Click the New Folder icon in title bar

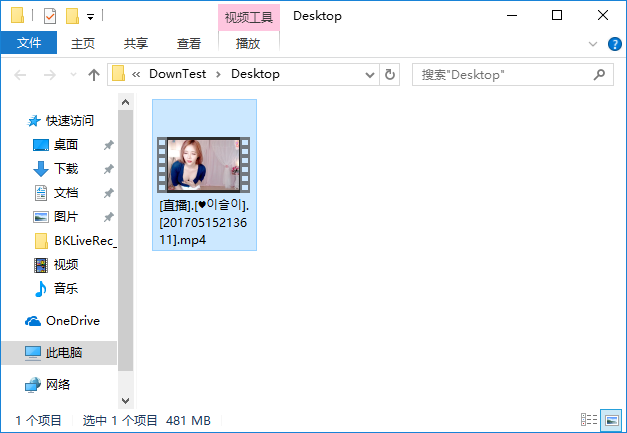click(x=71, y=16)
